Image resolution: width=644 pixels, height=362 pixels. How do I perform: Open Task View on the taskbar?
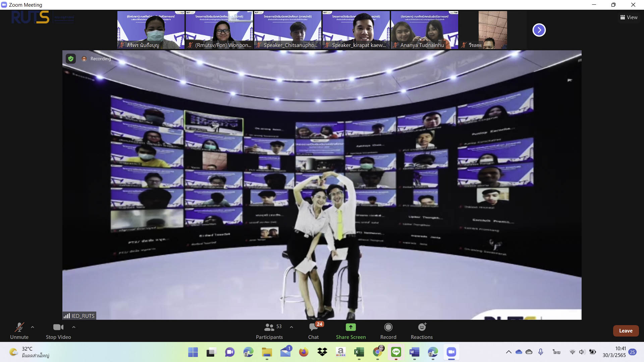pyautogui.click(x=211, y=352)
